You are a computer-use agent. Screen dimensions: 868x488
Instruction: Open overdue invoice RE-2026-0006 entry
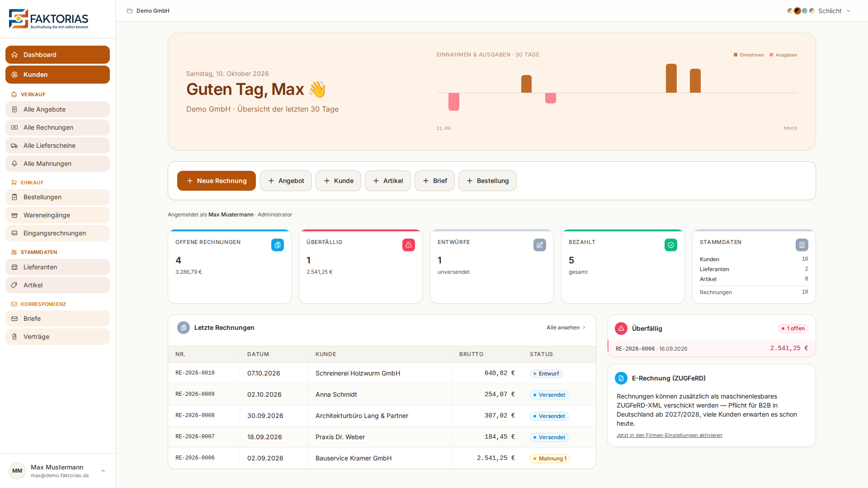point(712,348)
